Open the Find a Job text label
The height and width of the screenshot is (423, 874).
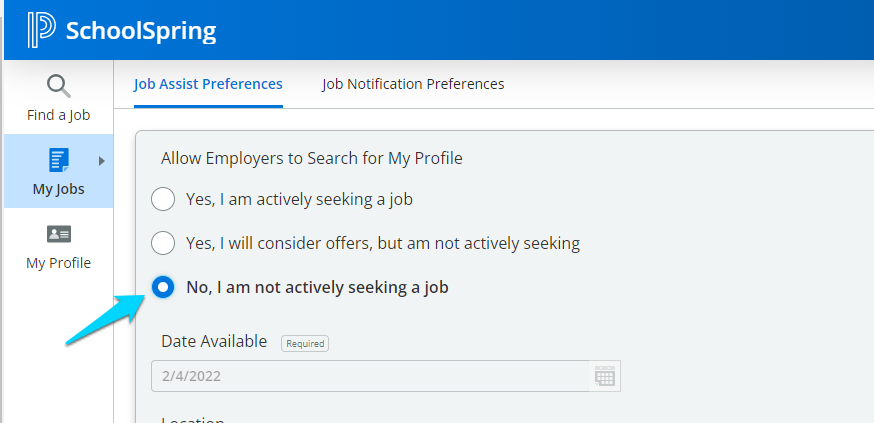(59, 115)
